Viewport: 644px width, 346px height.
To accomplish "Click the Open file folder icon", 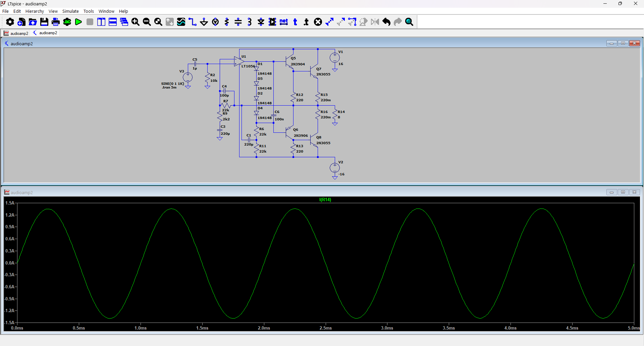I will tap(33, 22).
